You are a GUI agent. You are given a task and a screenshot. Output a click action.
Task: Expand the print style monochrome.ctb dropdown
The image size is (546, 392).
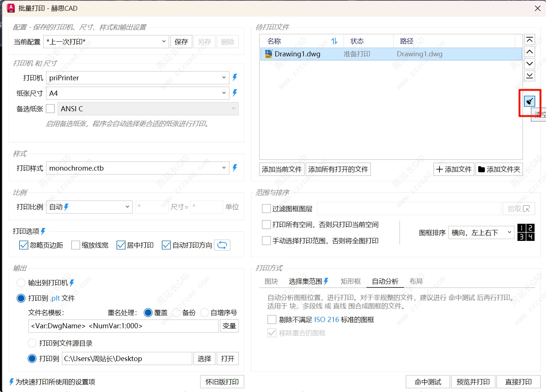pos(137,168)
